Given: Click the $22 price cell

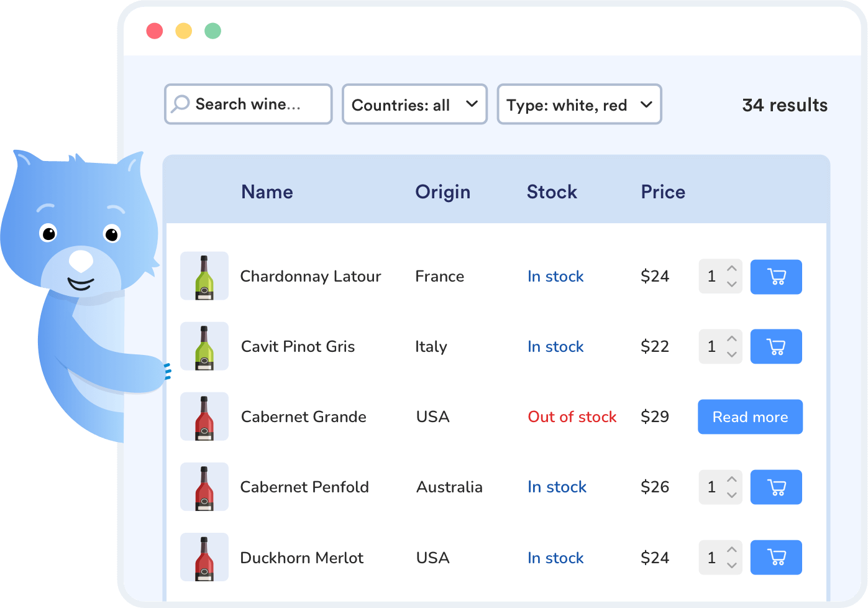Looking at the screenshot, I should click(x=655, y=346).
